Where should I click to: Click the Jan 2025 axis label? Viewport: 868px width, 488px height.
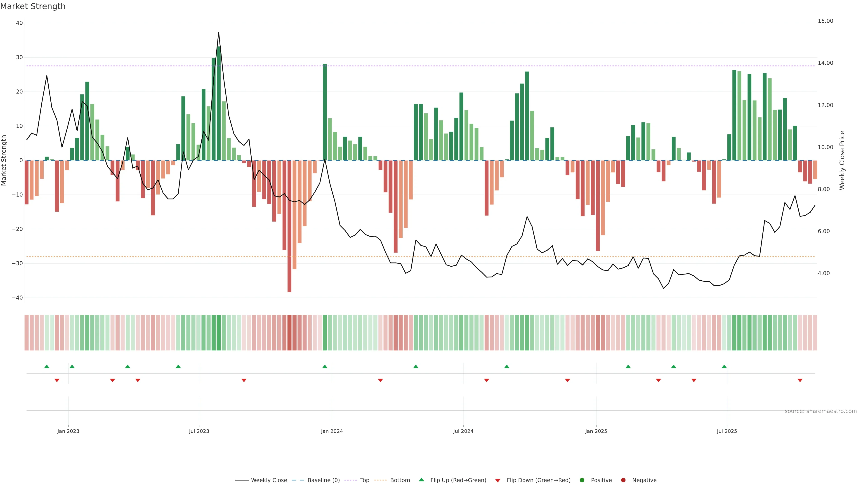point(596,431)
